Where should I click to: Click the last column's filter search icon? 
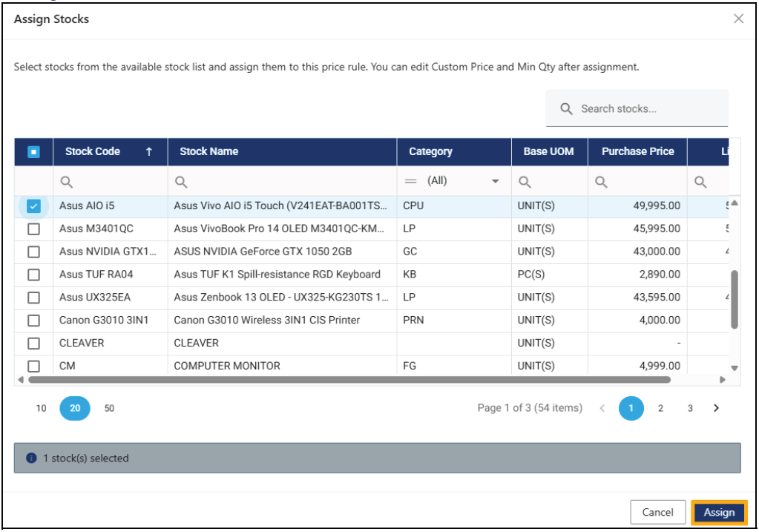tap(700, 182)
